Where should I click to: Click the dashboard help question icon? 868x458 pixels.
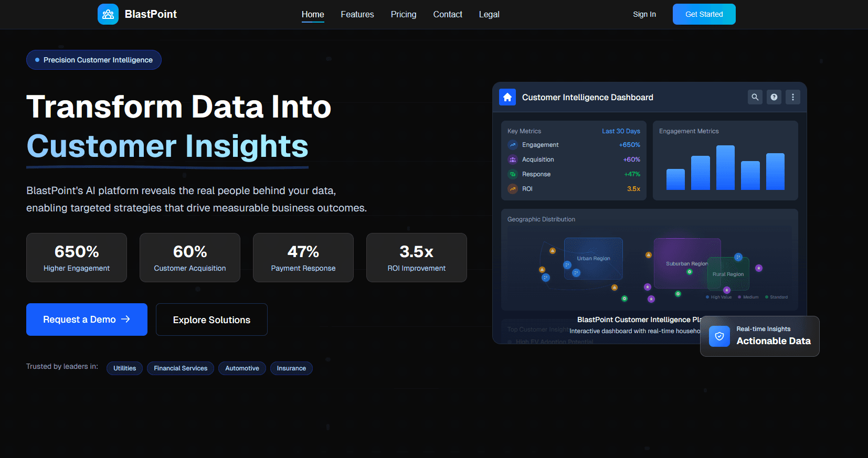click(x=774, y=97)
